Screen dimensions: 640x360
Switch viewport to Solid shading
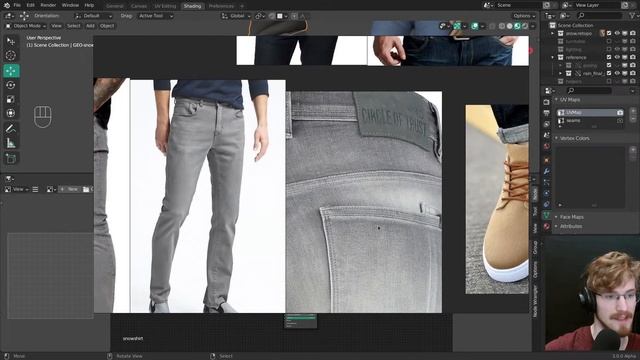coord(509,26)
